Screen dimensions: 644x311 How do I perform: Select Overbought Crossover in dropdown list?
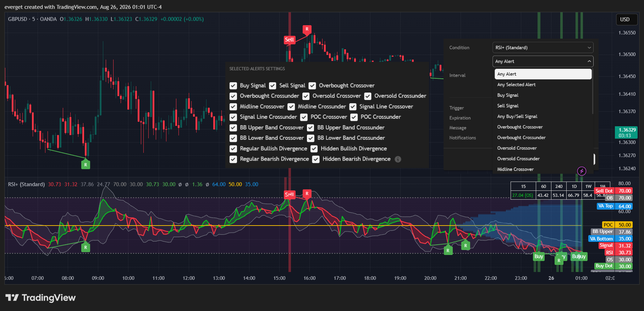click(x=543, y=127)
